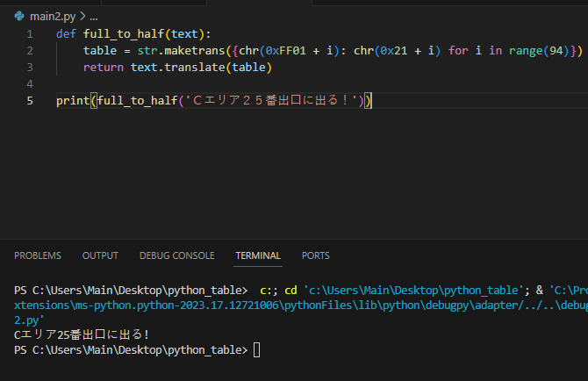Click line number 2 in gutter

(x=30, y=51)
